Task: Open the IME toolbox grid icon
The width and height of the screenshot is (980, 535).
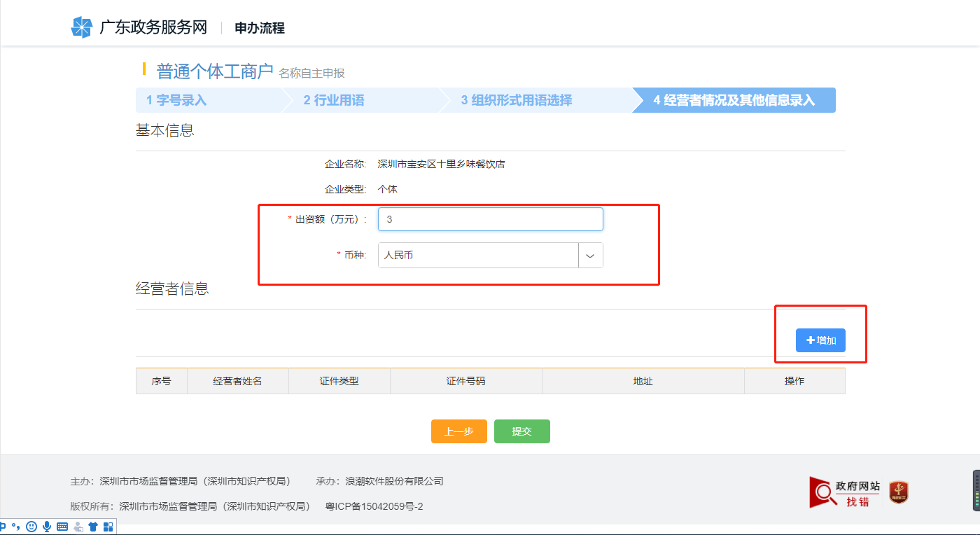Action: pos(107,526)
